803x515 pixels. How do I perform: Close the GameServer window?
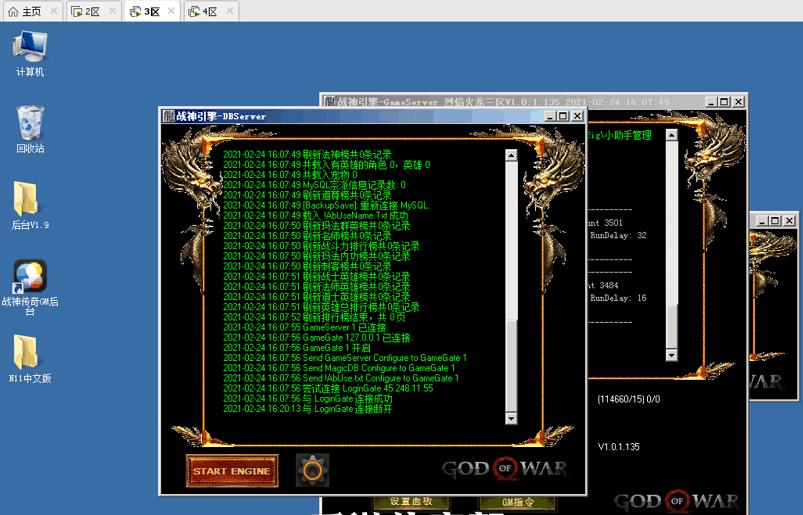(x=738, y=102)
